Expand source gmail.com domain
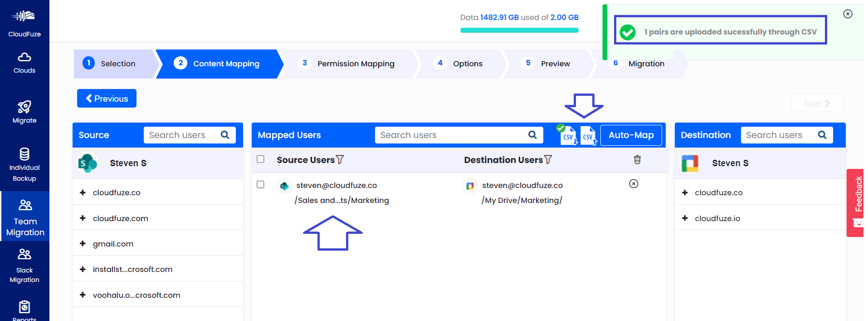Viewport: 868px width, 321px height. (x=83, y=244)
